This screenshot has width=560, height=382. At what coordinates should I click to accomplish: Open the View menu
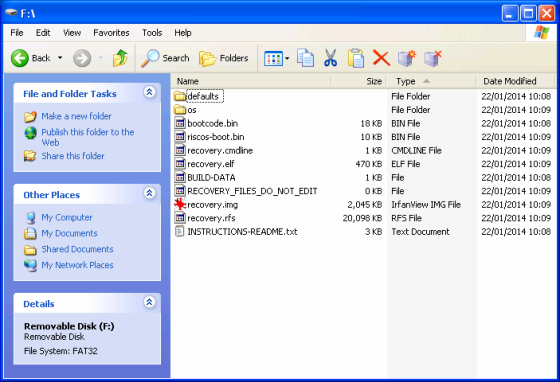(x=72, y=33)
